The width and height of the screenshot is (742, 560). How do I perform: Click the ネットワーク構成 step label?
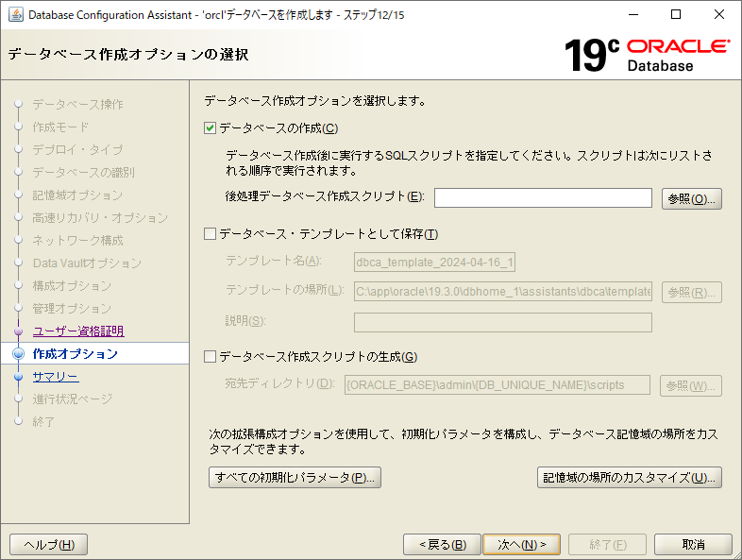[x=78, y=241]
